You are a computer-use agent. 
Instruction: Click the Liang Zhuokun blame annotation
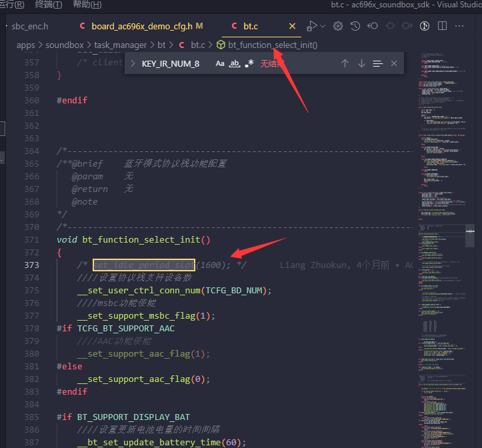coord(347,265)
